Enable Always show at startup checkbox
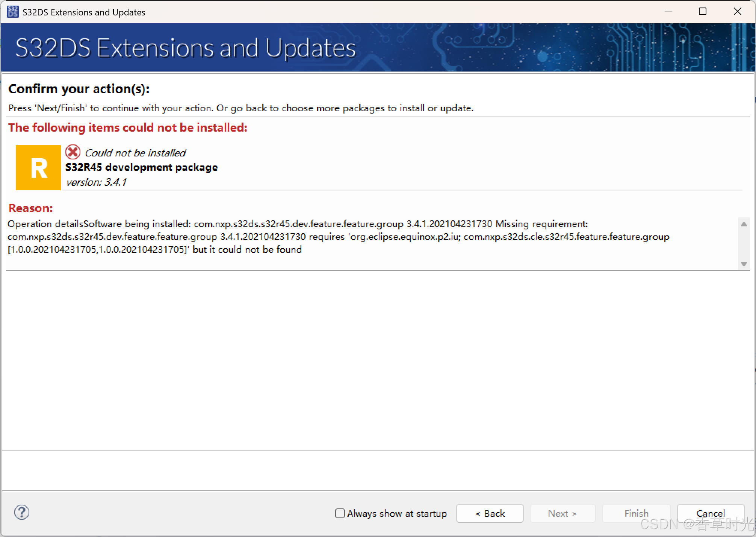 click(340, 513)
